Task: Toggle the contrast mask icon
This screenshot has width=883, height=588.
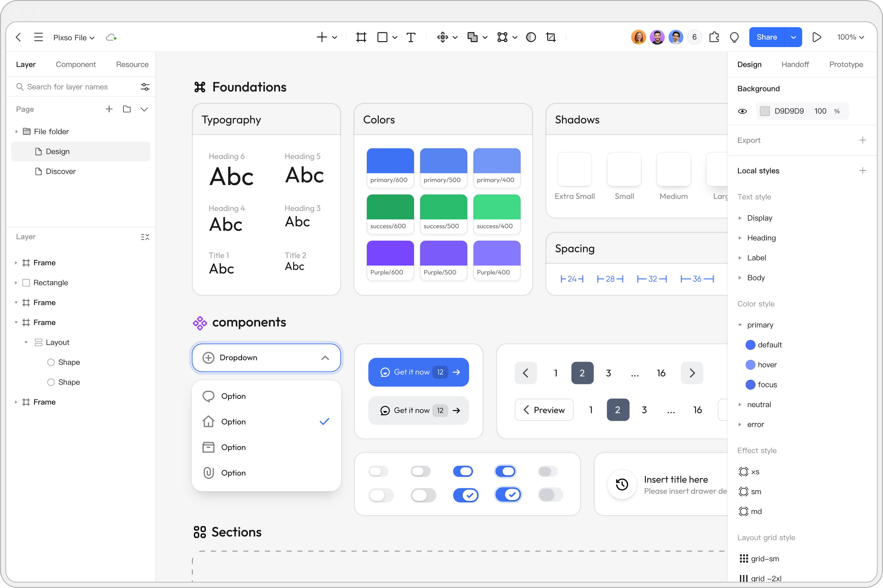Action: (531, 37)
